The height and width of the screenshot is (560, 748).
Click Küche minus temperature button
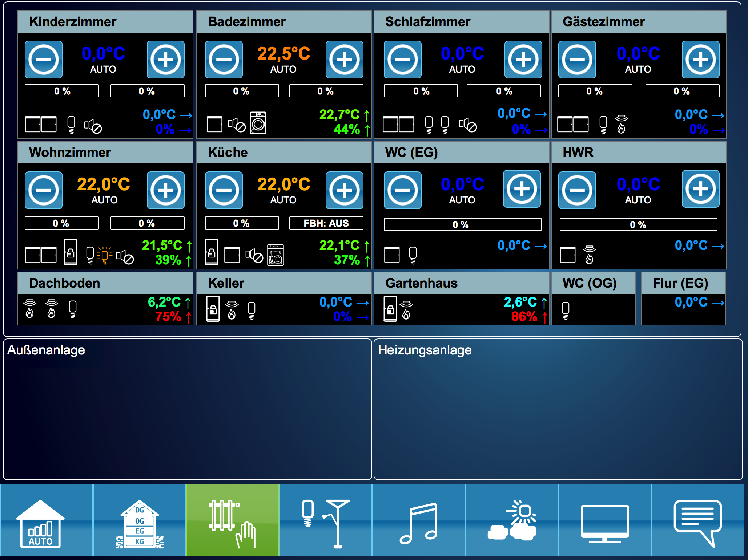click(x=224, y=190)
